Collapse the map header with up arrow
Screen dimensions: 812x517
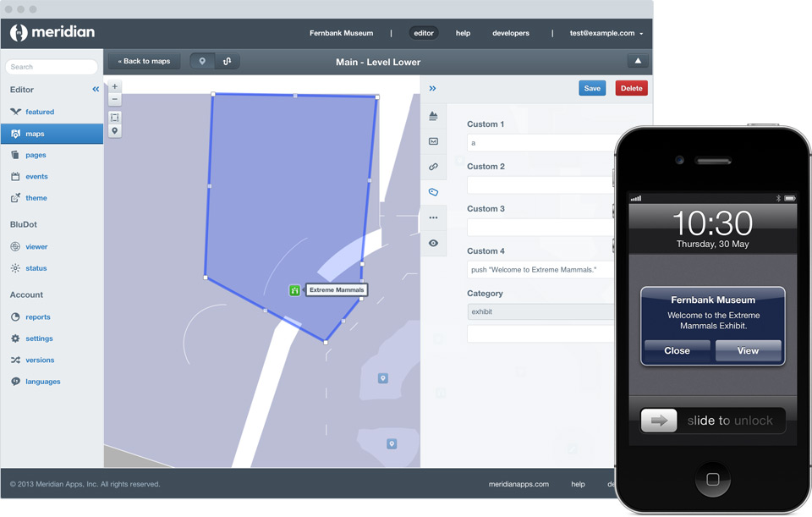click(638, 61)
